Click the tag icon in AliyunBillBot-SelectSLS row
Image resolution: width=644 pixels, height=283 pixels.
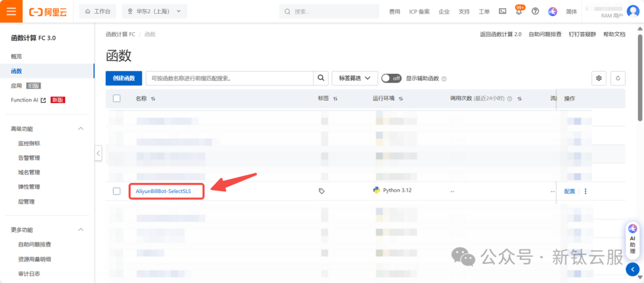point(321,191)
